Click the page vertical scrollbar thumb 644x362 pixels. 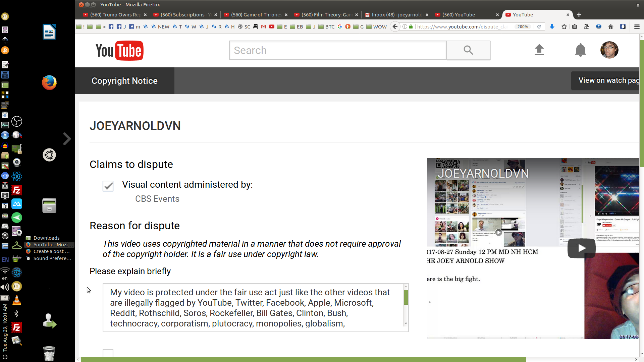pyautogui.click(x=642, y=104)
